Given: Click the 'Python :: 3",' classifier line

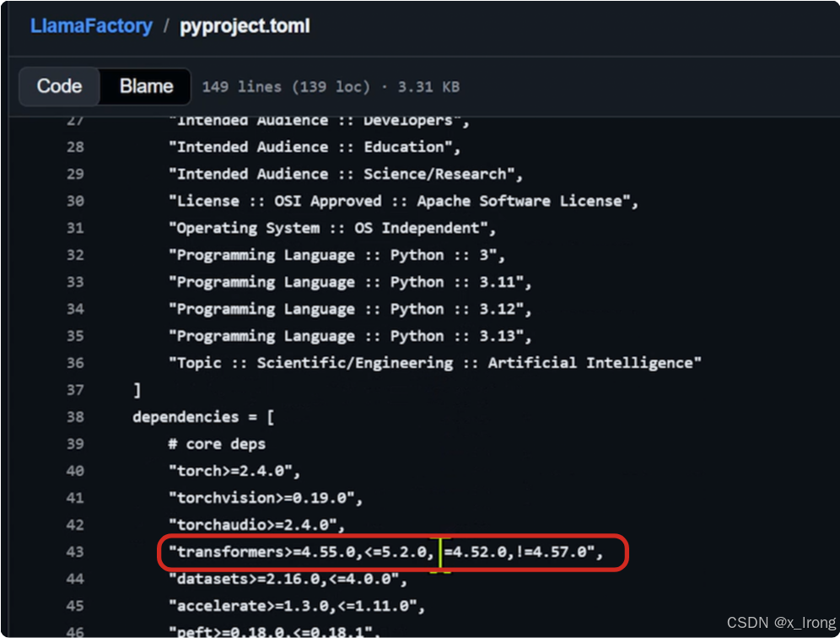Looking at the screenshot, I should point(337,256).
